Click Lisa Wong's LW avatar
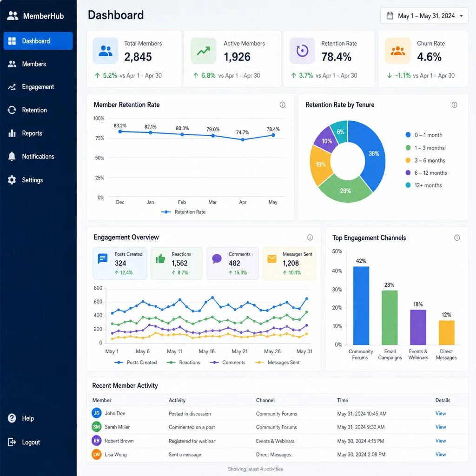 (97, 455)
